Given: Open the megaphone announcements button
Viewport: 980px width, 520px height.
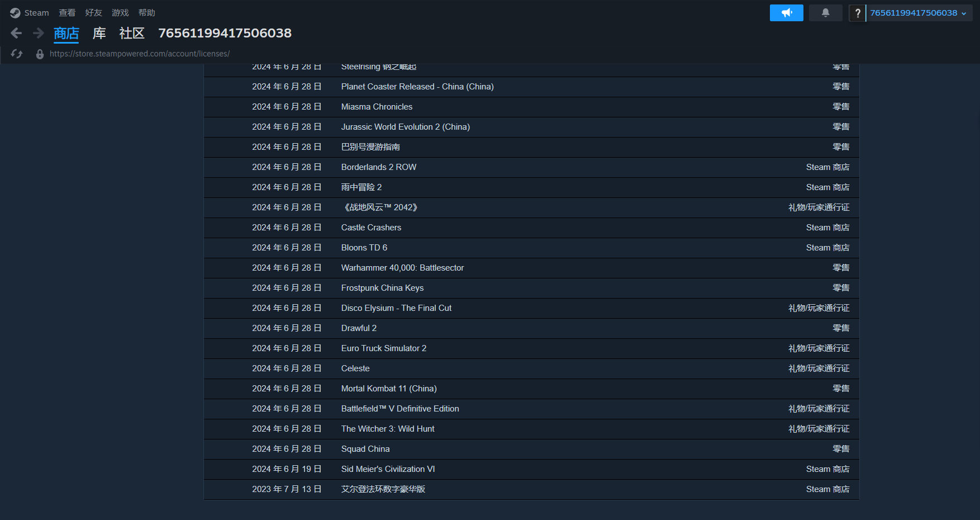Looking at the screenshot, I should (x=786, y=13).
